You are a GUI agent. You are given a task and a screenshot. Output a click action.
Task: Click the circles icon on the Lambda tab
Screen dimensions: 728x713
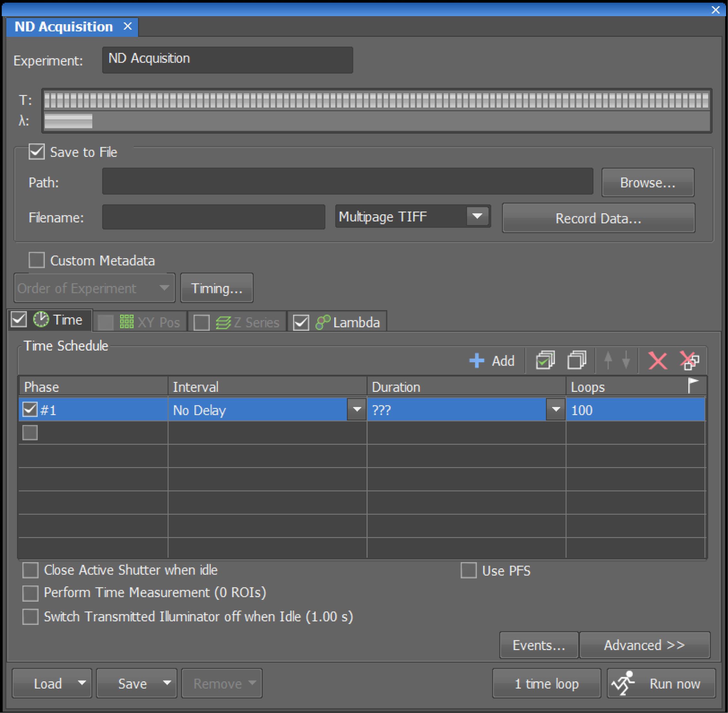pos(323,322)
